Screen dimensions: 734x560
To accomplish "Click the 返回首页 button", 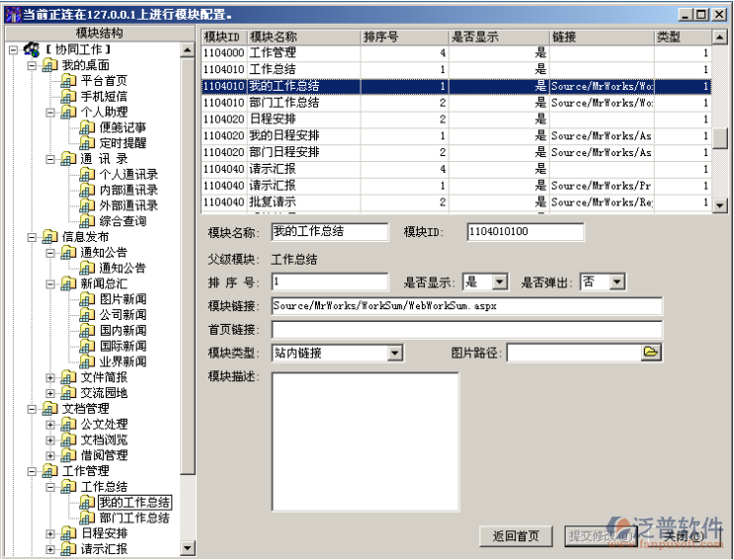I will pyautogui.click(x=516, y=536).
